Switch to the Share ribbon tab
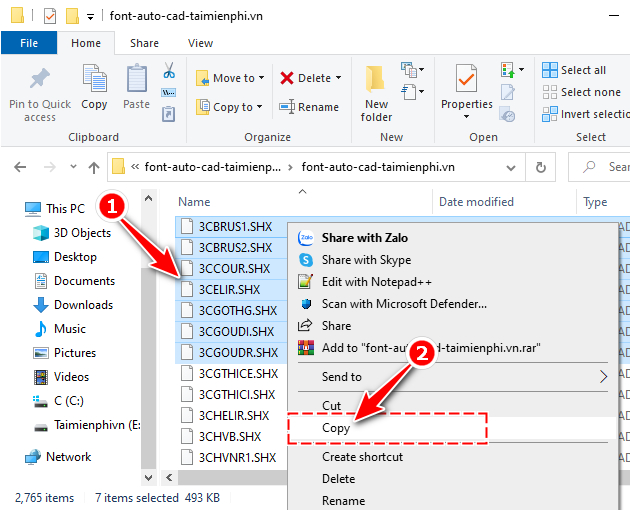The height and width of the screenshot is (510, 630). pyautogui.click(x=144, y=43)
